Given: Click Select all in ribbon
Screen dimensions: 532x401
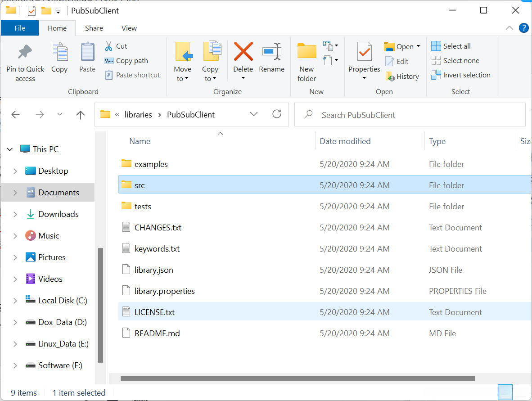Looking at the screenshot, I should (451, 46).
